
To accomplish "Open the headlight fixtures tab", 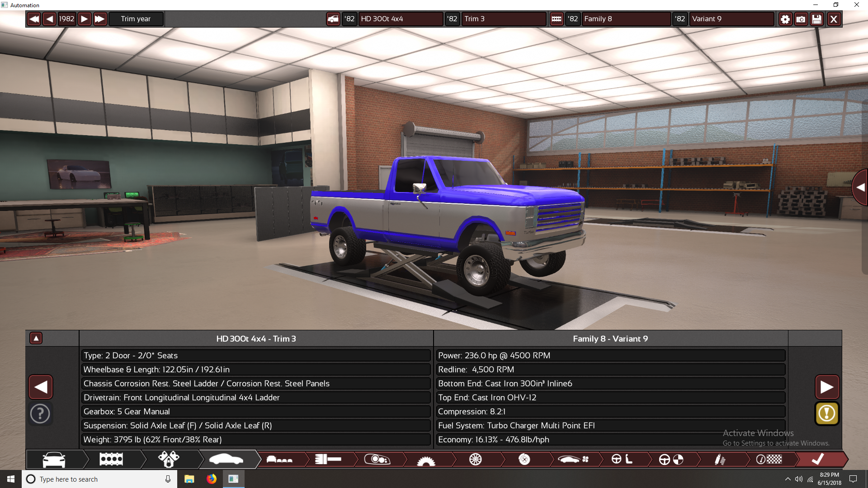I will point(377,460).
